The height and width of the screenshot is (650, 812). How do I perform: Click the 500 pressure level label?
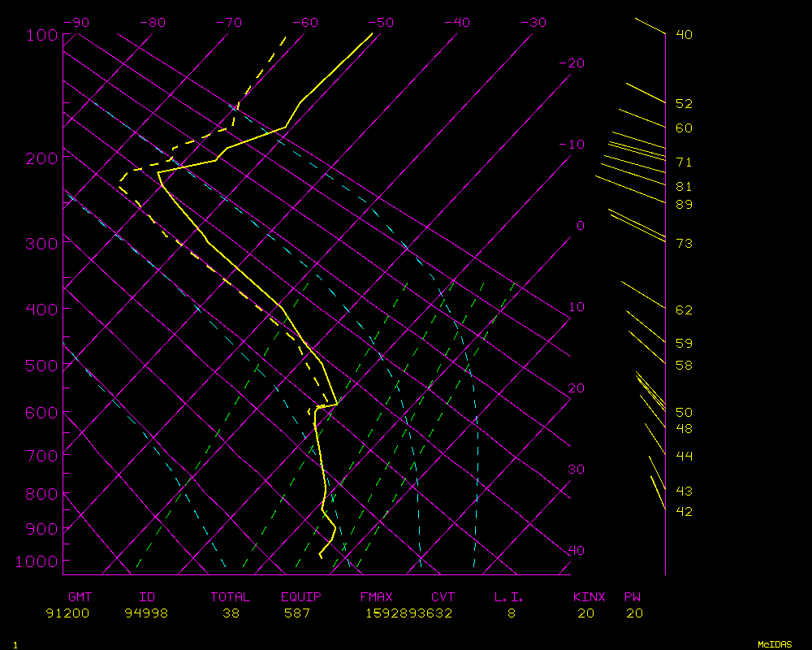(x=41, y=366)
